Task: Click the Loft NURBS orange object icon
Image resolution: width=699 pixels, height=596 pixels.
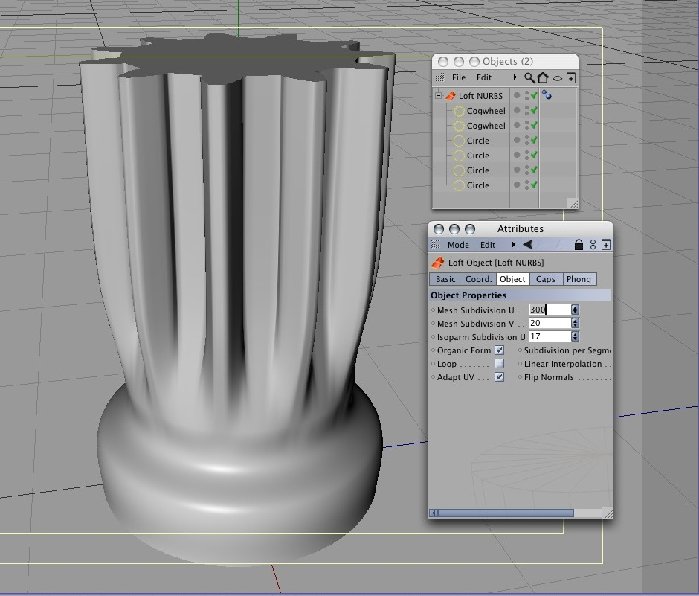Action: click(450, 96)
